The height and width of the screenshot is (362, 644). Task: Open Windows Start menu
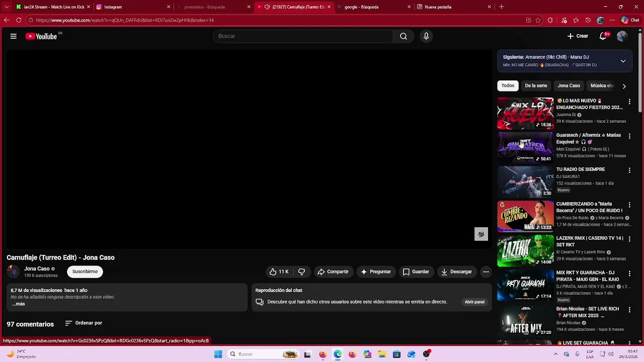point(218,354)
